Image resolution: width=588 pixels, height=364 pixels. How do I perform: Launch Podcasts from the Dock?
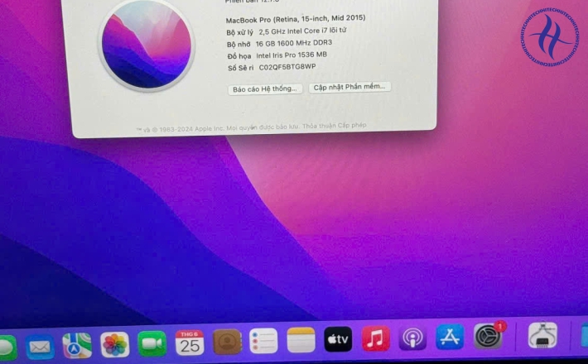[x=413, y=338]
